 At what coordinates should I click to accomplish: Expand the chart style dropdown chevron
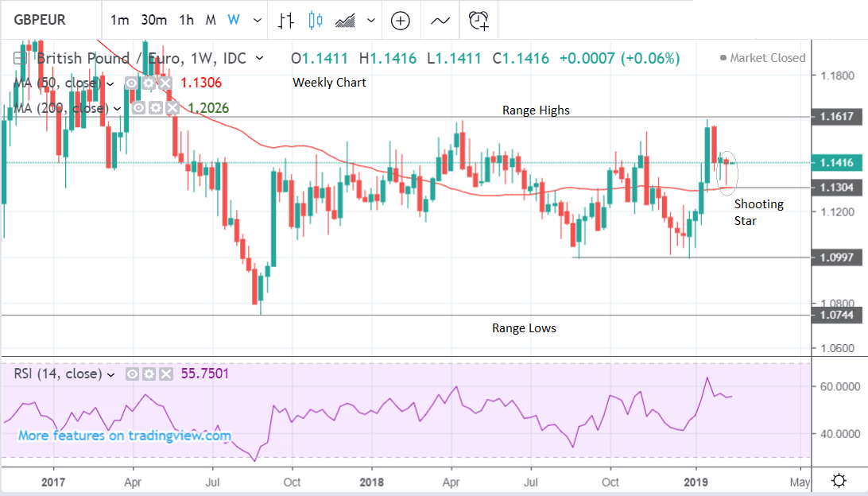pos(371,21)
